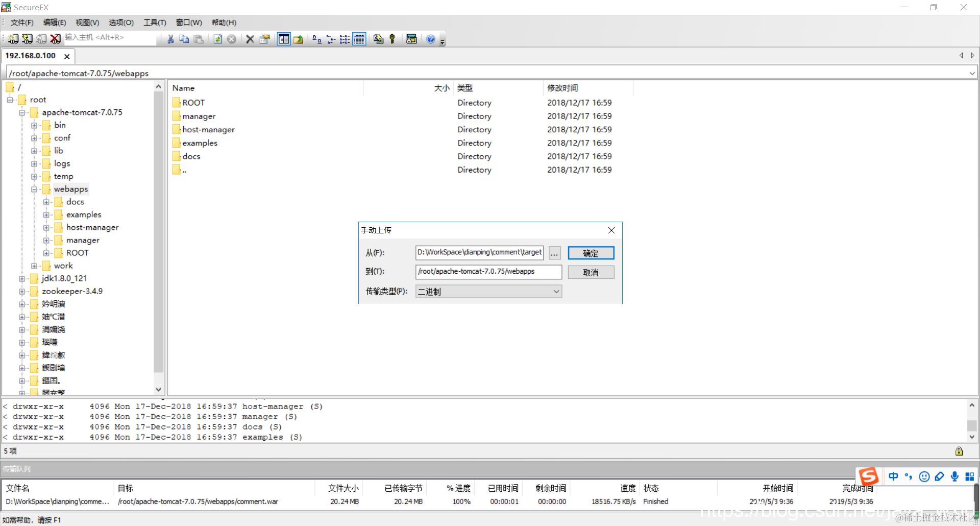Open the toolbar options overflow arrow
980x526 pixels.
pos(443,41)
